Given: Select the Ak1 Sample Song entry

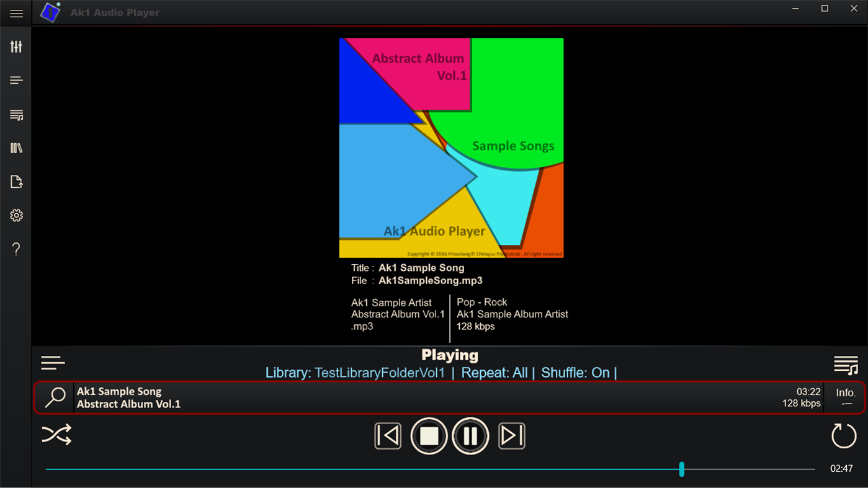Looking at the screenshot, I should click(248, 396).
